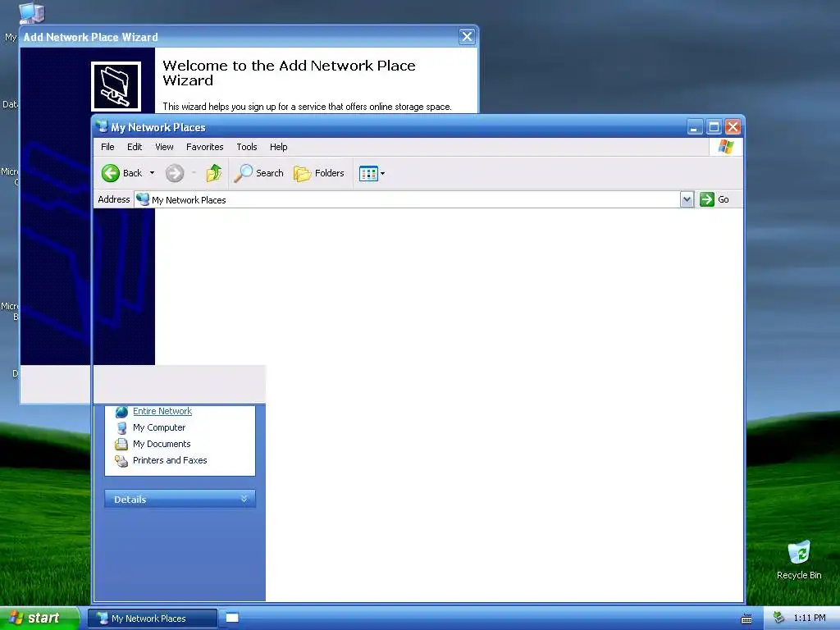Open the Back history dropdown arrow
This screenshot has height=630, width=840.
click(152, 173)
